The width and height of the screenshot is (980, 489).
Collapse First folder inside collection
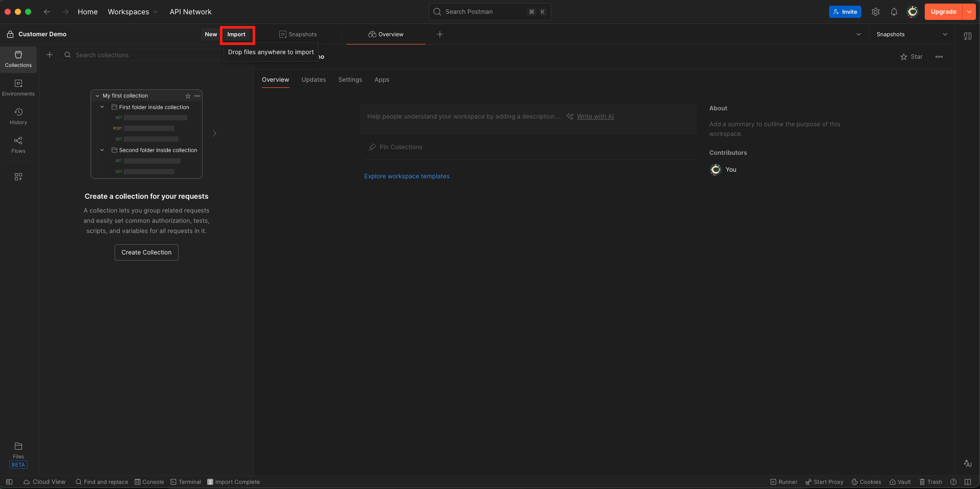(102, 107)
